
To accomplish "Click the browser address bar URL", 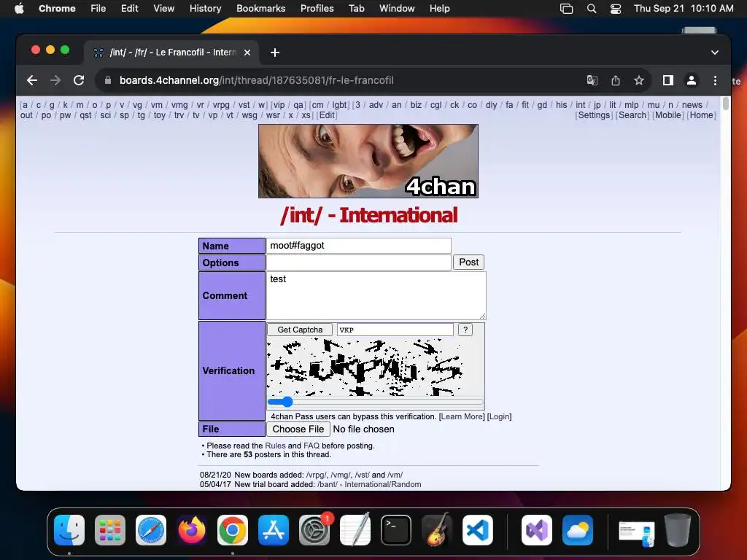I will [256, 80].
